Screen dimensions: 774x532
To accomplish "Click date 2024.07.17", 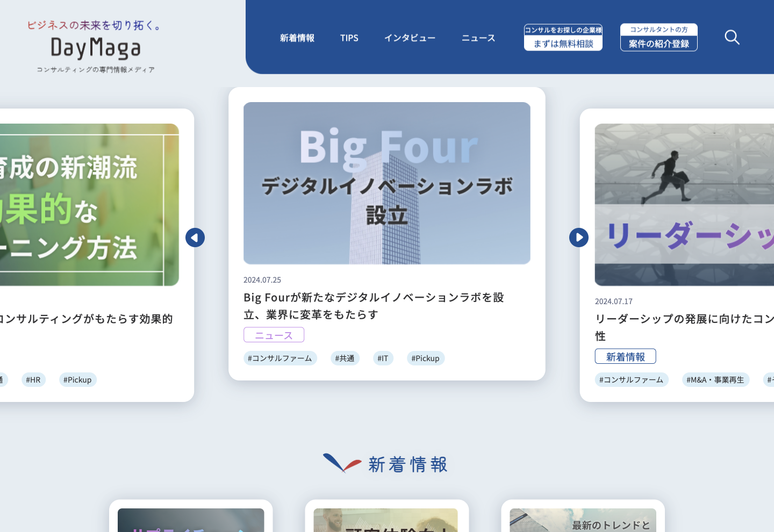I will click(614, 301).
